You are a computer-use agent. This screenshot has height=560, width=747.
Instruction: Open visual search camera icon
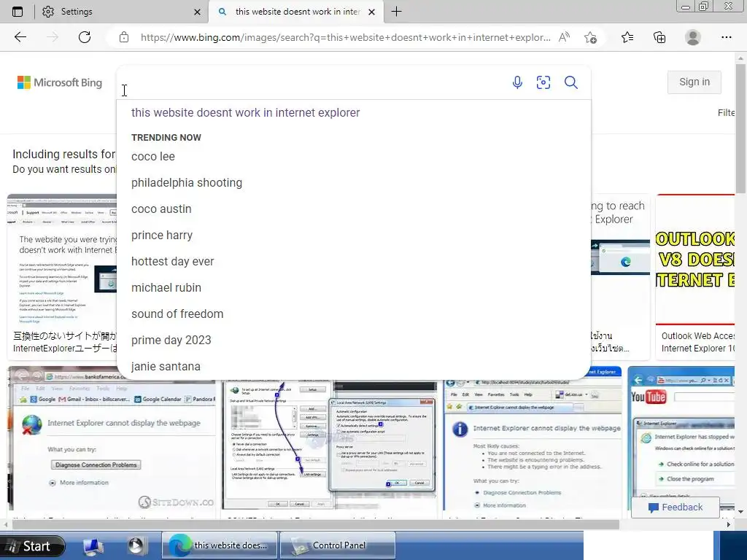[x=543, y=82]
